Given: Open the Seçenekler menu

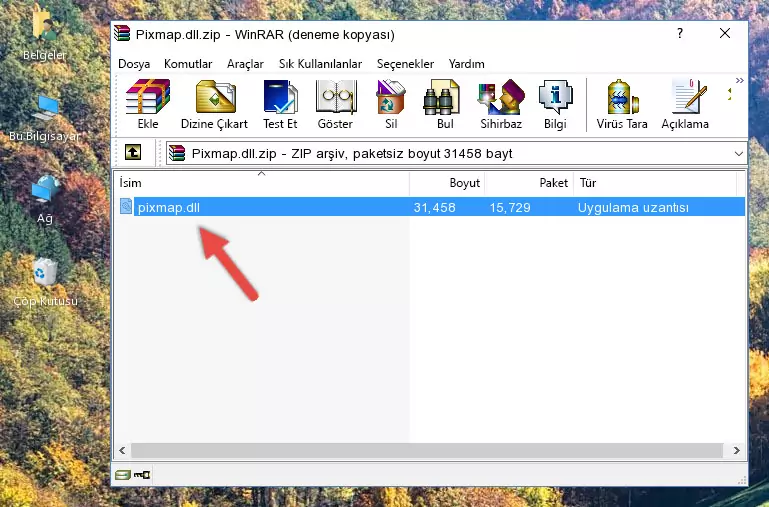Looking at the screenshot, I should pos(405,64).
